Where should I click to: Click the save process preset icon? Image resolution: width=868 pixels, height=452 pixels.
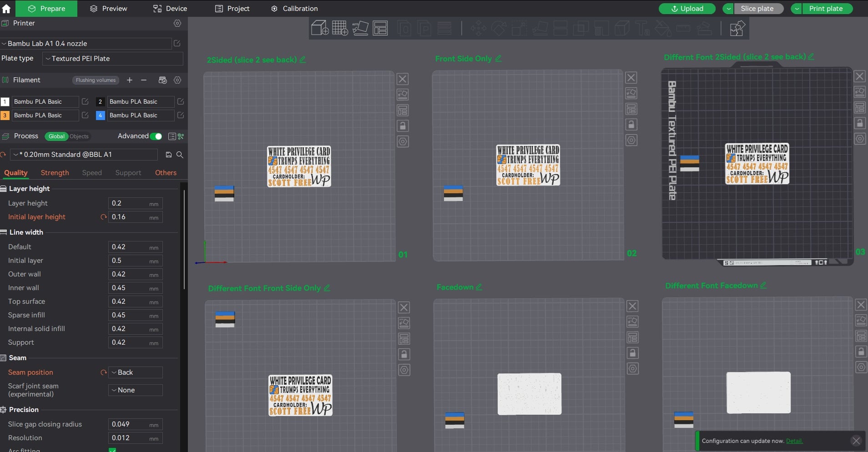point(169,155)
